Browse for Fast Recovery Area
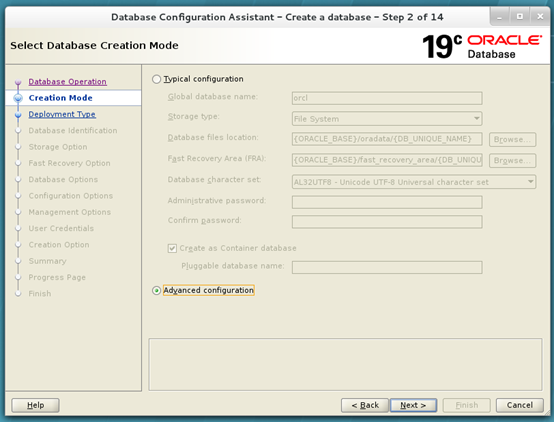554x422 pixels. tap(512, 160)
